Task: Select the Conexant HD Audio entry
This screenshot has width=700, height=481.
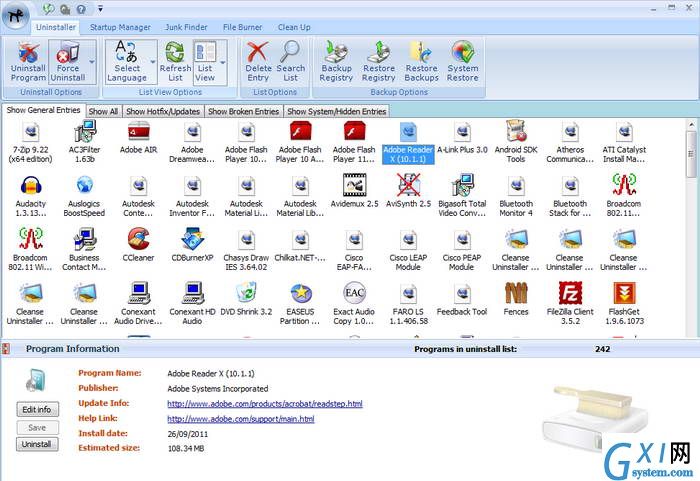Action: point(192,304)
